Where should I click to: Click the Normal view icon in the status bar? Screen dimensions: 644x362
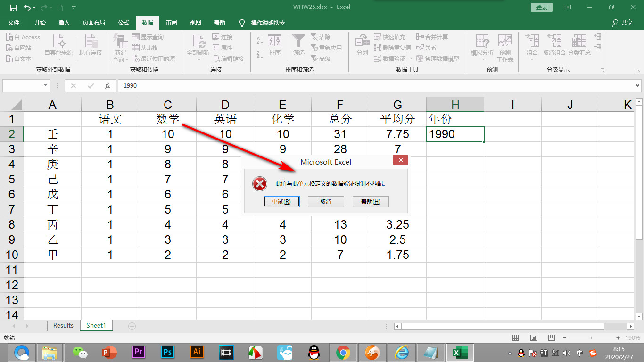(516, 338)
